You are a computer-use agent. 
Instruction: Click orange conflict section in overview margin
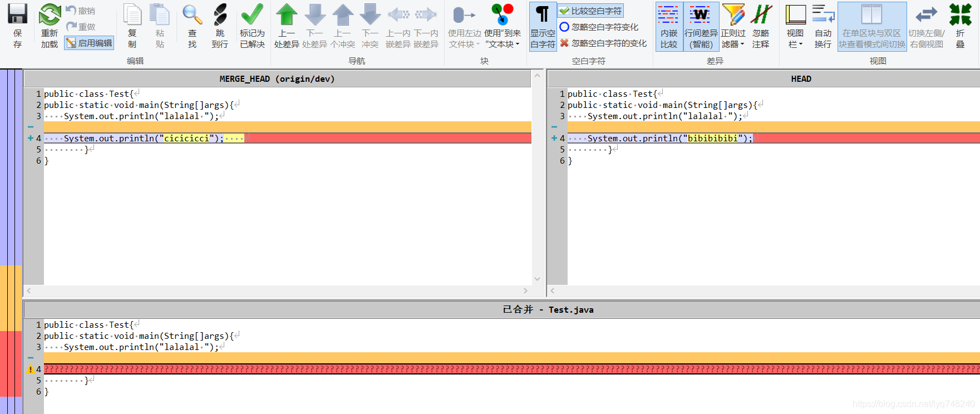(11, 298)
